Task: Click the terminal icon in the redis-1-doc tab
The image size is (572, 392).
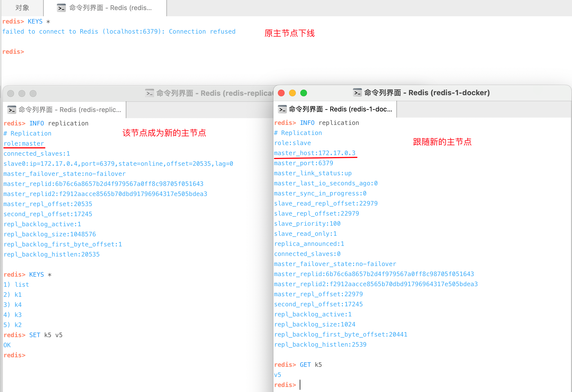Action: click(x=282, y=109)
